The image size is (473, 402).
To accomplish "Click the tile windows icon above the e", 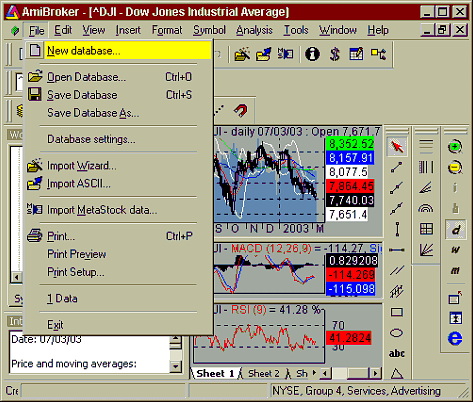I will point(455,318).
